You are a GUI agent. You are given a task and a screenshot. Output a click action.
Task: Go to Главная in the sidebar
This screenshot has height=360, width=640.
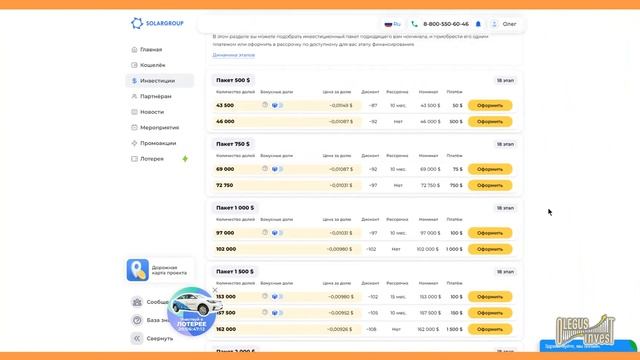coord(151,49)
